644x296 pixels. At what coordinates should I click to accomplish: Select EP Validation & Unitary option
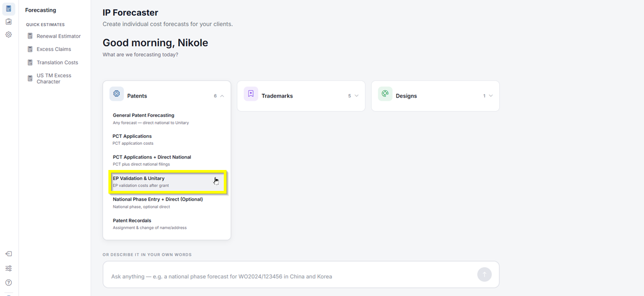tap(168, 182)
